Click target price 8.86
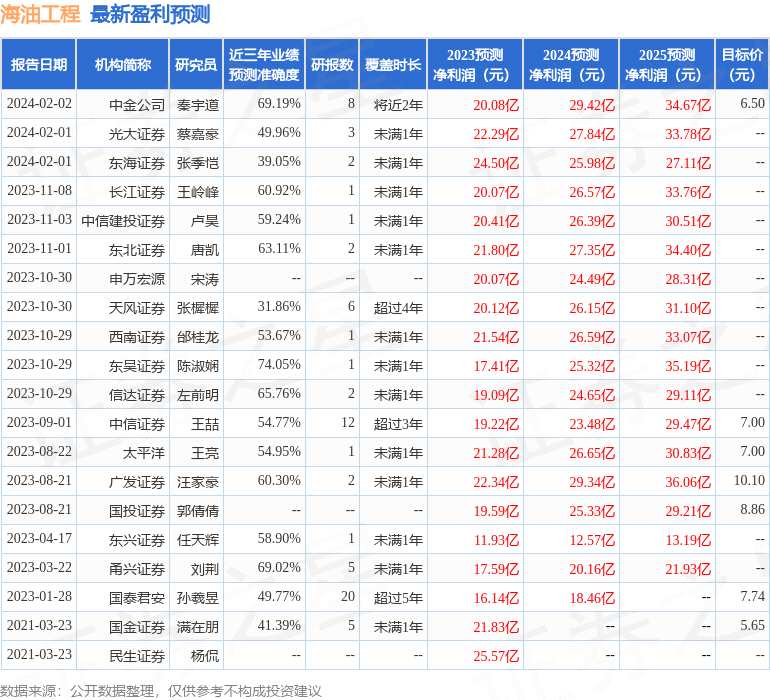 pyautogui.click(x=752, y=509)
